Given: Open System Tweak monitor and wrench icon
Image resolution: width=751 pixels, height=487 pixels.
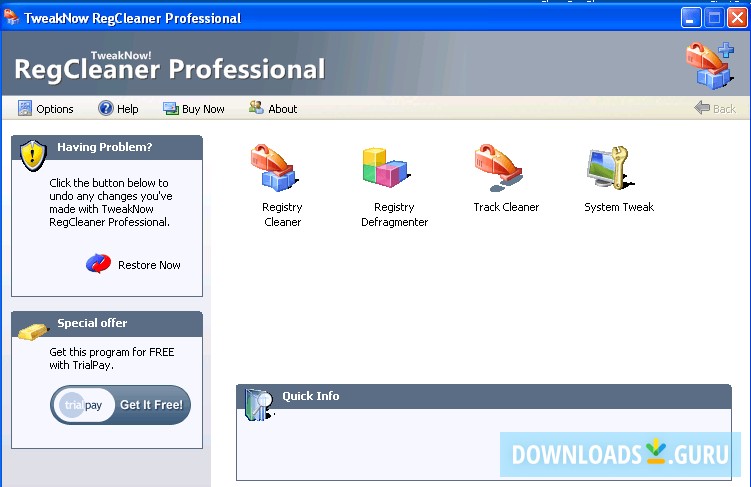Looking at the screenshot, I should (610, 168).
